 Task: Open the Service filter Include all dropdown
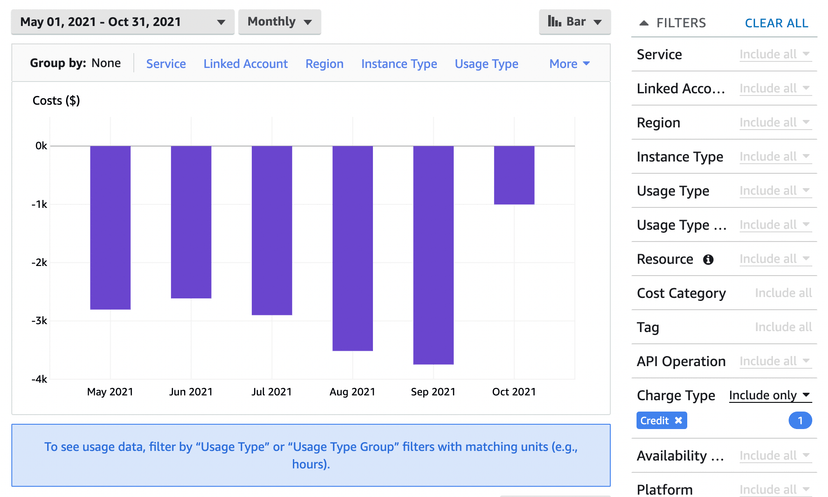click(775, 55)
